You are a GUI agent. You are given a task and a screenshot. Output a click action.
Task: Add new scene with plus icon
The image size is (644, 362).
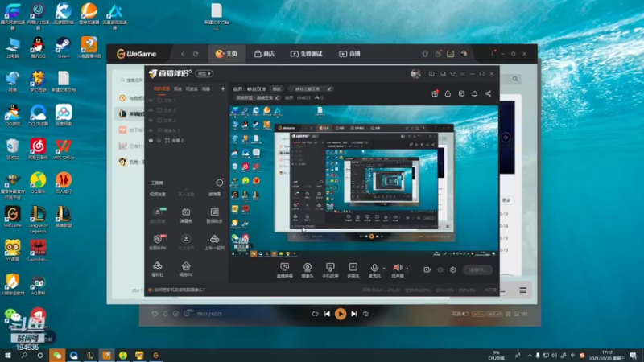coord(223,88)
